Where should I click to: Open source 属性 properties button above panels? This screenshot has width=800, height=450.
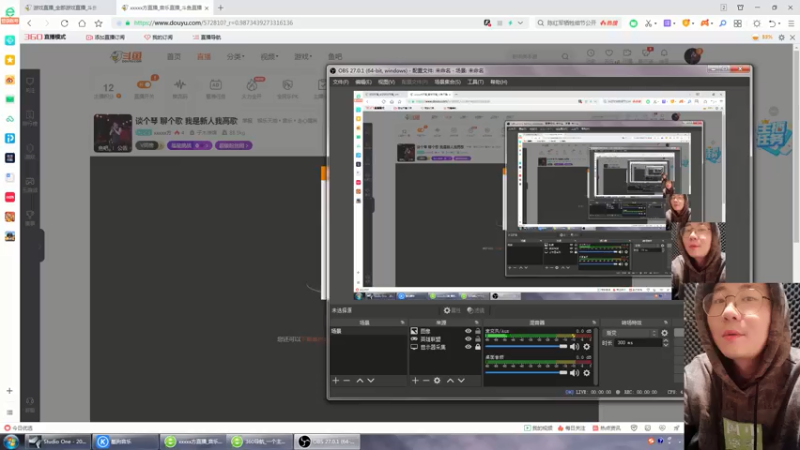(452, 310)
